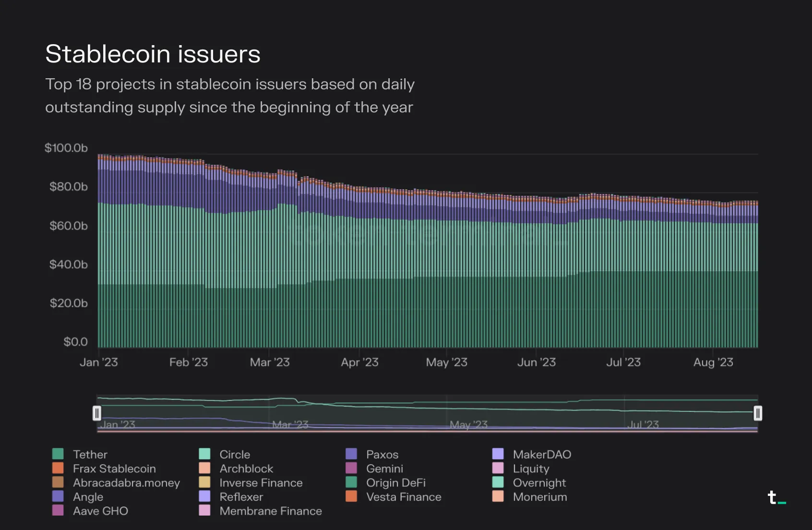Click the Circle legend color swatch
The image size is (812, 530).
[x=204, y=454]
